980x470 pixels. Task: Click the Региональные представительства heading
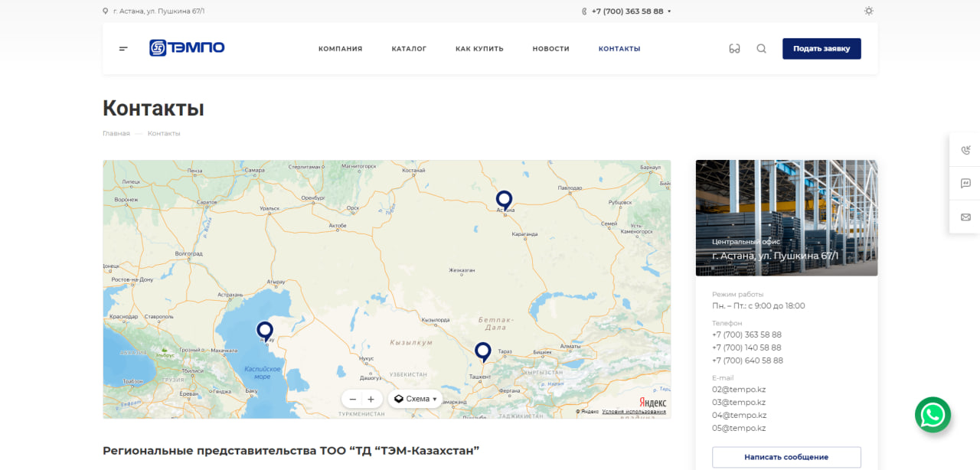coord(291,450)
